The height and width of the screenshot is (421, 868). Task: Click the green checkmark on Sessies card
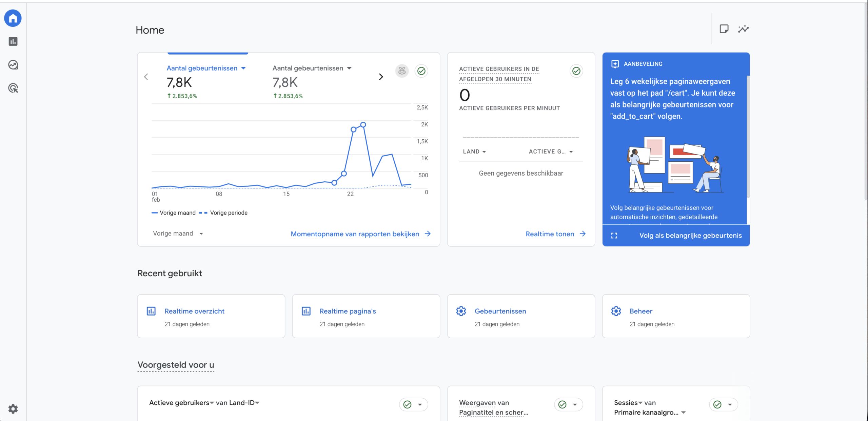point(717,404)
